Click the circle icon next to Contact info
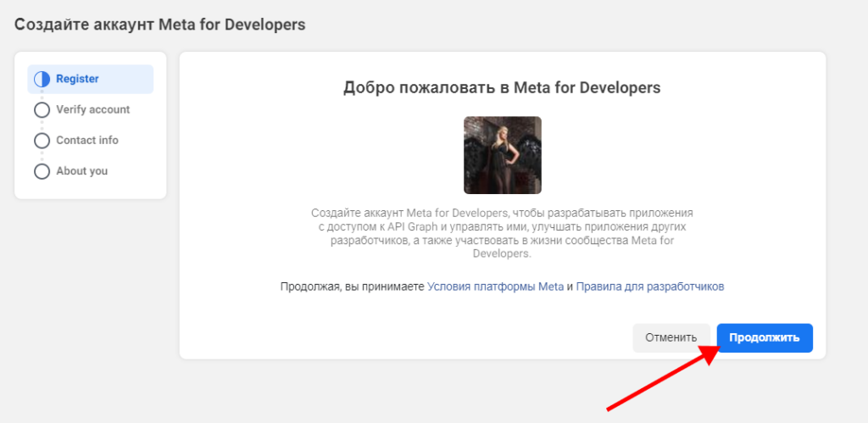Image resolution: width=868 pixels, height=423 pixels. (x=42, y=141)
